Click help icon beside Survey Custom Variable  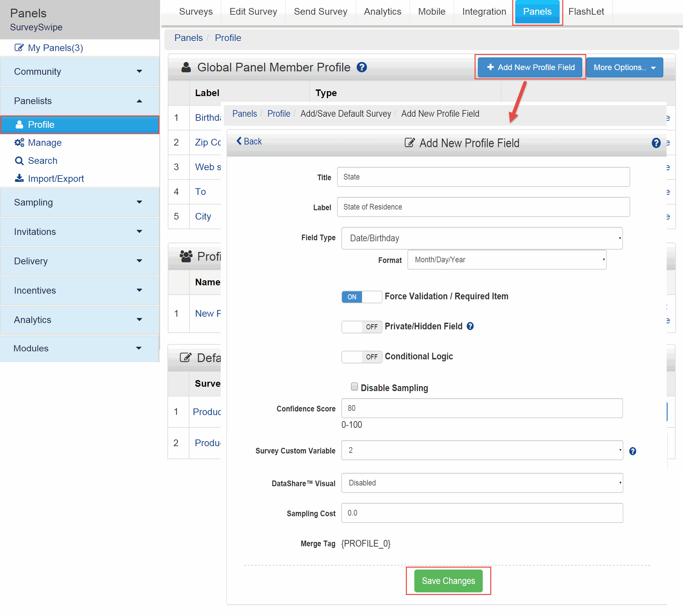[632, 451]
